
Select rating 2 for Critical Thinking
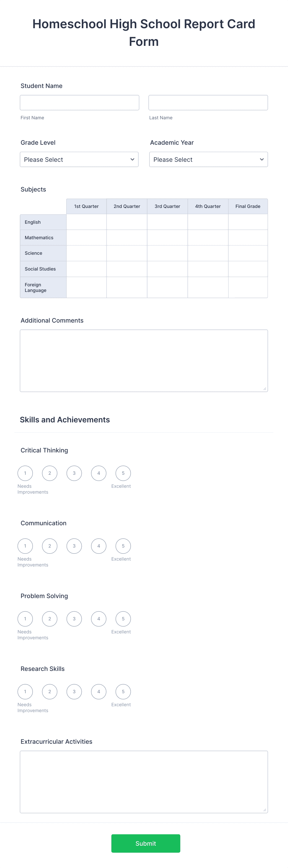coord(50,473)
